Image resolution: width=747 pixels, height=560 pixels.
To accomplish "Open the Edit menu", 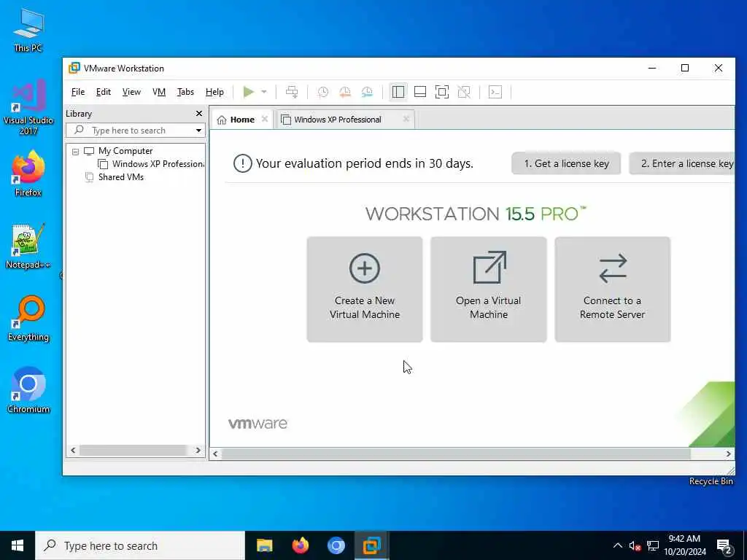I will (104, 92).
